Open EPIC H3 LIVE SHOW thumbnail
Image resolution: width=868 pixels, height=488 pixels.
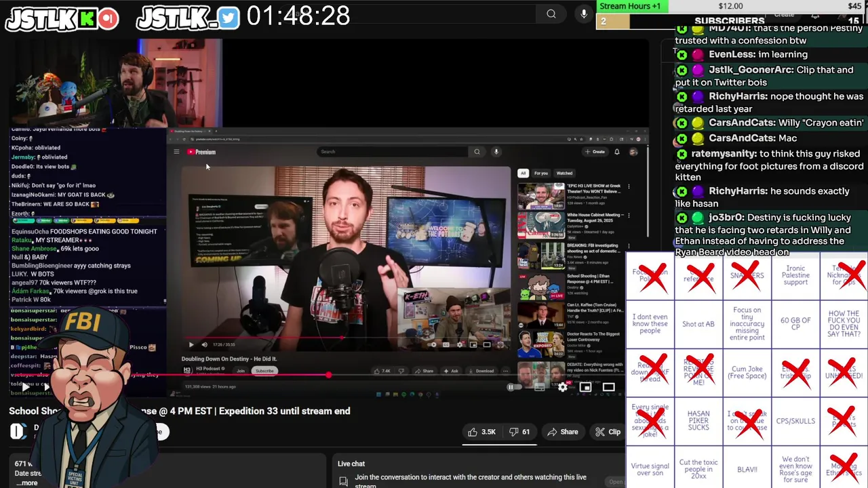click(x=540, y=195)
